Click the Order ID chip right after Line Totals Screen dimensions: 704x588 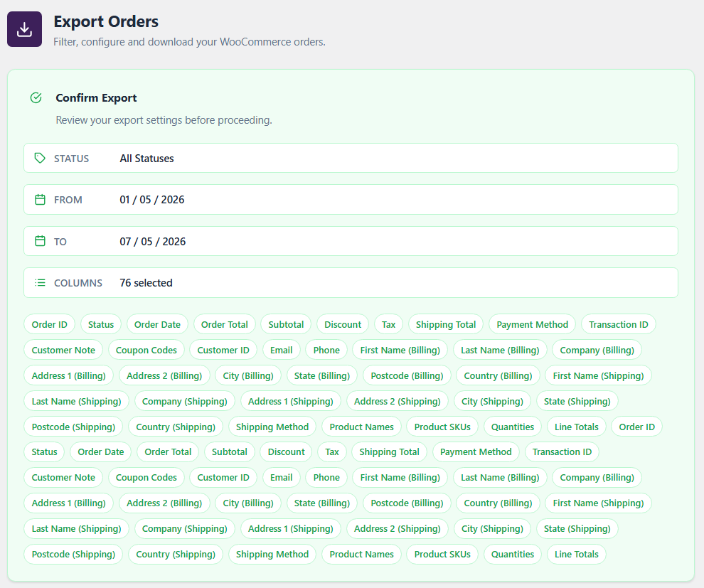[636, 427]
